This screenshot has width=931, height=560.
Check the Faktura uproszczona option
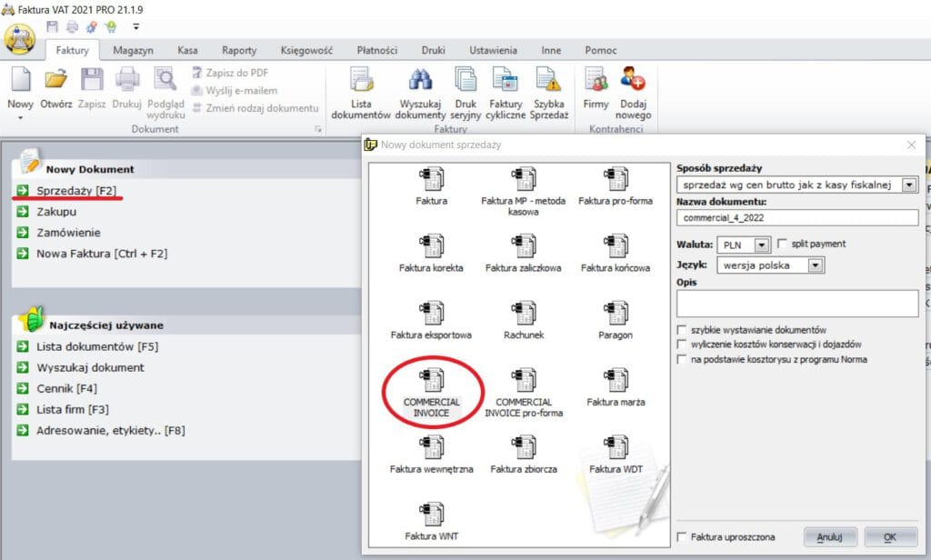tap(682, 537)
